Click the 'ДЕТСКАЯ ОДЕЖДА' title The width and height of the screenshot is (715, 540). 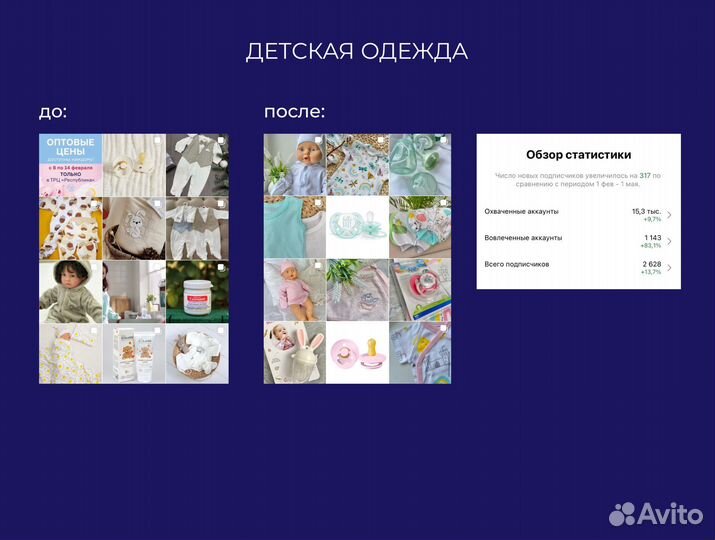coord(357,51)
